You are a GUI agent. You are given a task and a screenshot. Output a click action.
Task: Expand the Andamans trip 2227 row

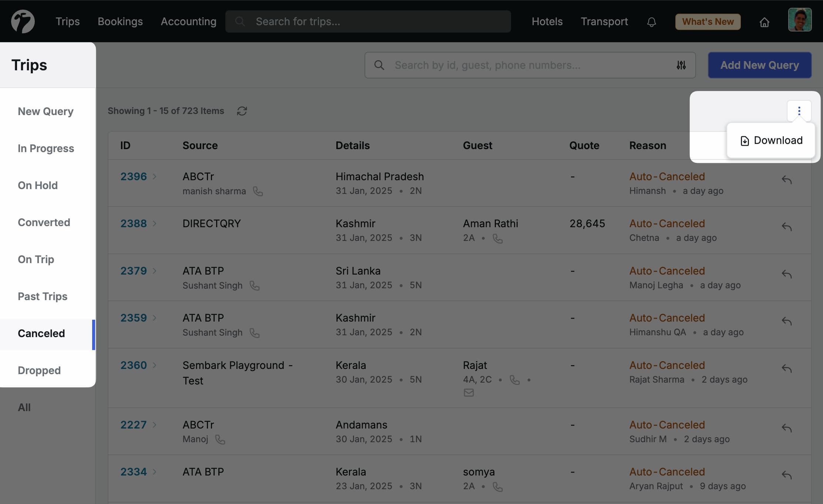pos(155,425)
